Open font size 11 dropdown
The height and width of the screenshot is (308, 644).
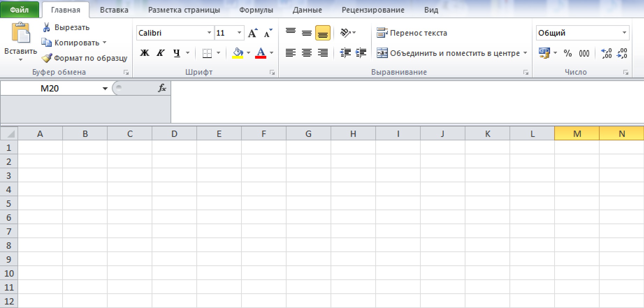click(x=239, y=33)
